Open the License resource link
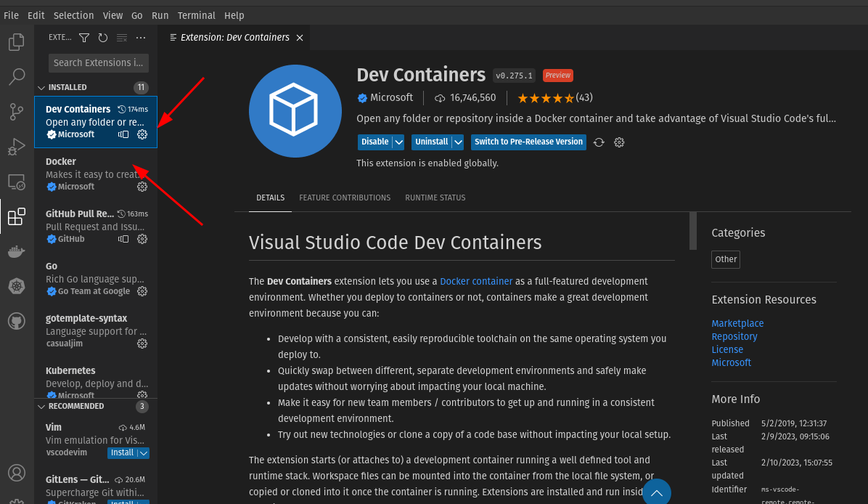The image size is (868, 504). coord(727,350)
